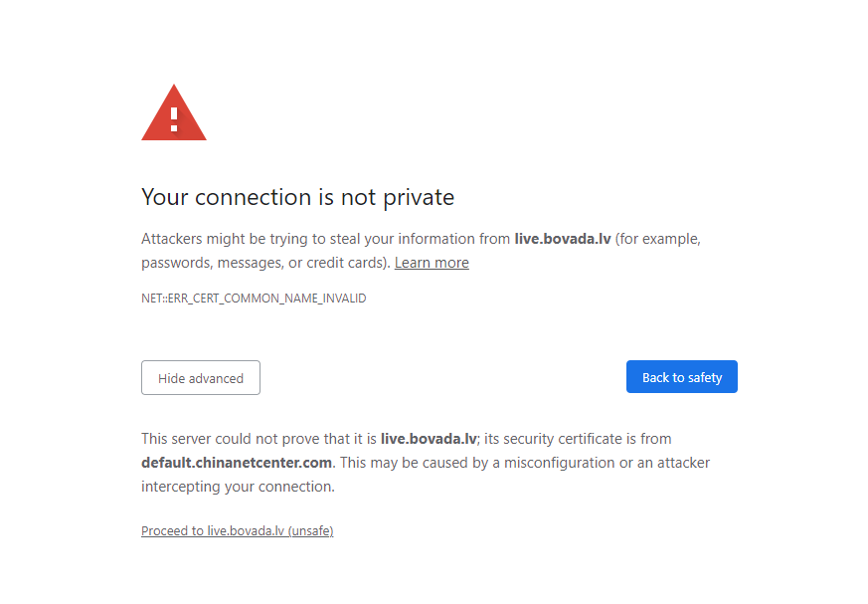Click the word "misconfiguration" in the details
The height and width of the screenshot is (604, 868).
561,463
